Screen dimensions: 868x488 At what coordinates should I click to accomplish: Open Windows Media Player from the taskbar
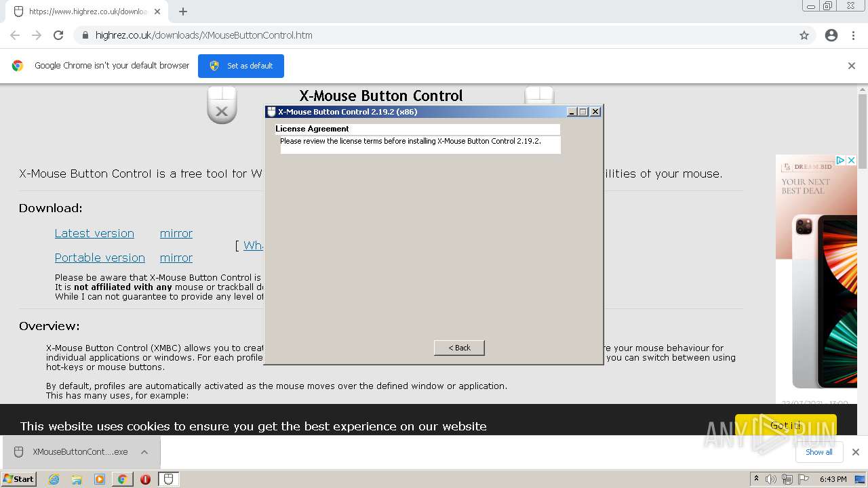tap(100, 479)
